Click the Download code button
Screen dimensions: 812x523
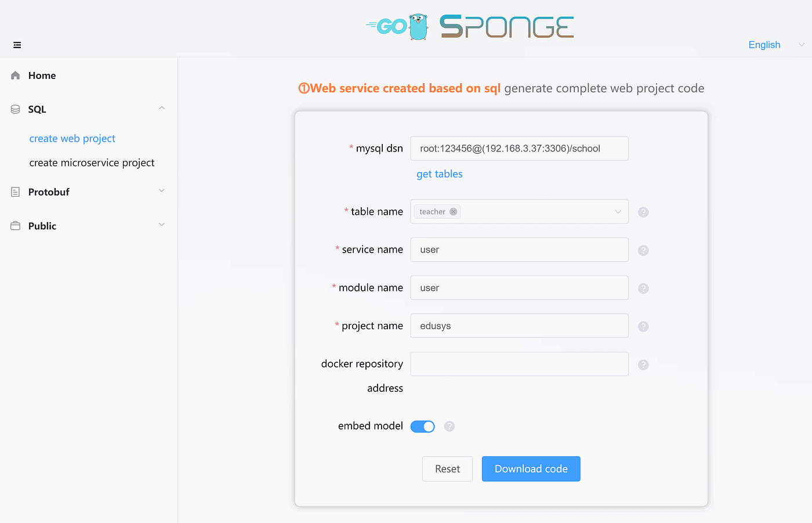click(531, 469)
